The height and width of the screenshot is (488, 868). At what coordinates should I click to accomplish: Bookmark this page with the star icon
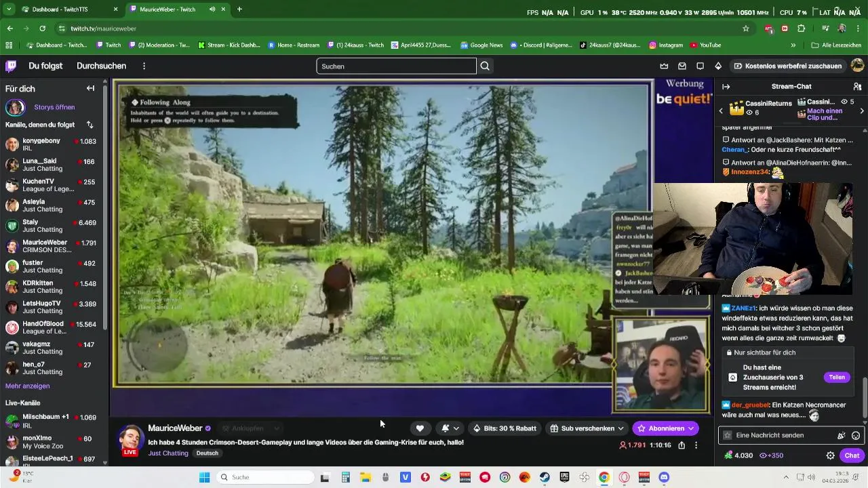pos(746,28)
